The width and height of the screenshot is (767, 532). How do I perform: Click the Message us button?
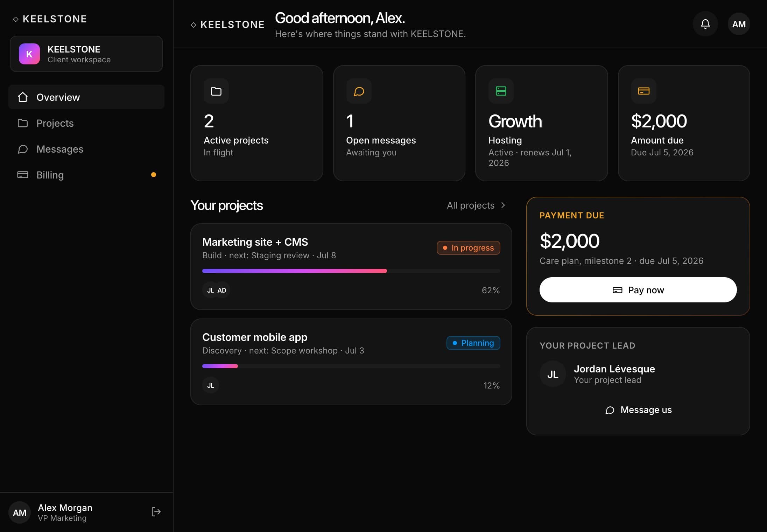click(638, 410)
